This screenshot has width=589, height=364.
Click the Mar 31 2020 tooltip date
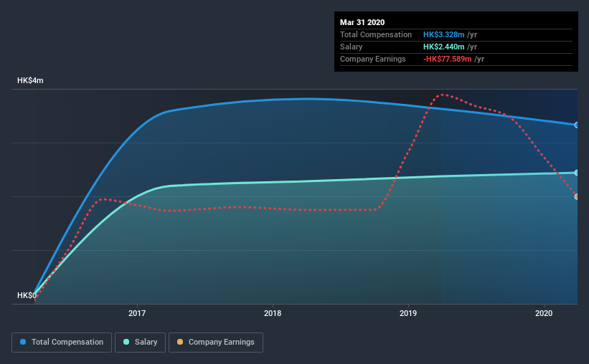(x=362, y=22)
